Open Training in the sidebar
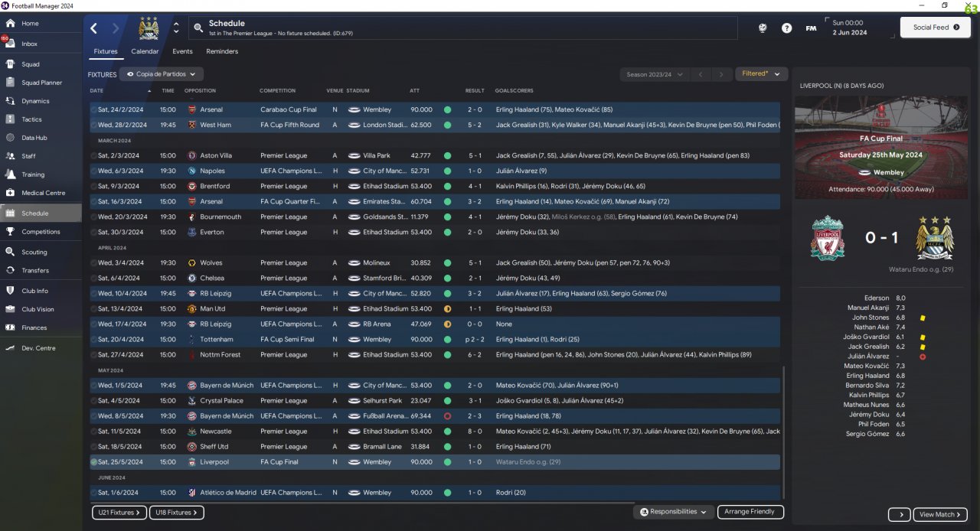980x531 pixels. click(41, 174)
